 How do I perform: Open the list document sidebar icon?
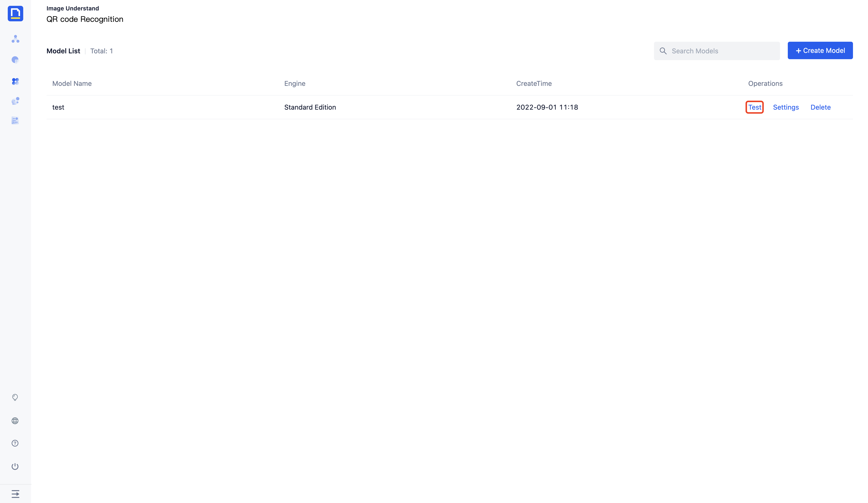click(x=15, y=121)
